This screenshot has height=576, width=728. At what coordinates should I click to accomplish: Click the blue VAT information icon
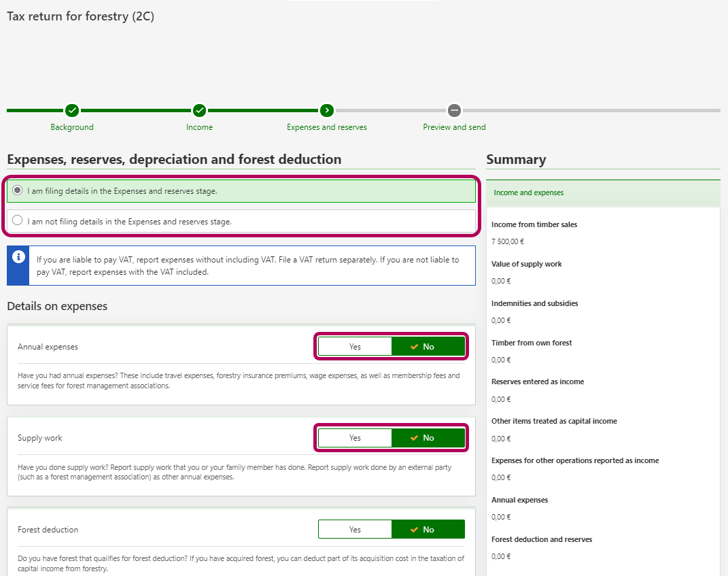(x=18, y=257)
